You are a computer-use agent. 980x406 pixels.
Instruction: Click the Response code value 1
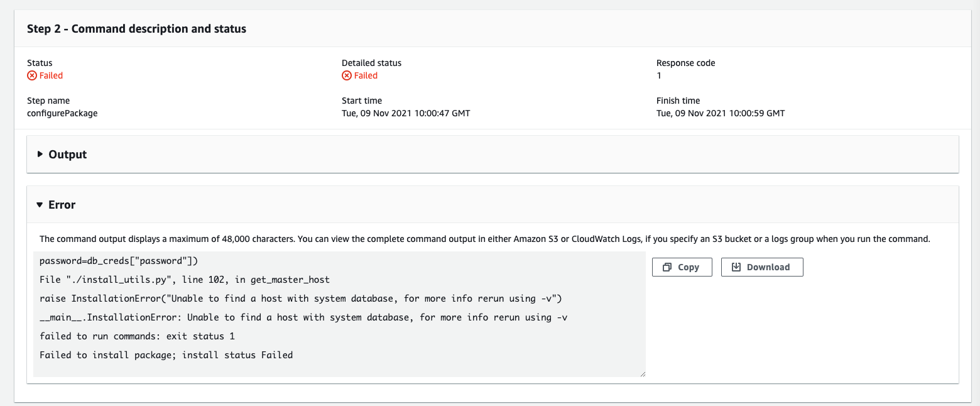[659, 75]
